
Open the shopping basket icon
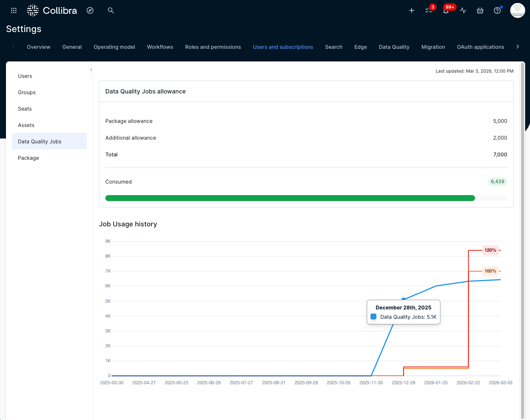click(x=480, y=10)
